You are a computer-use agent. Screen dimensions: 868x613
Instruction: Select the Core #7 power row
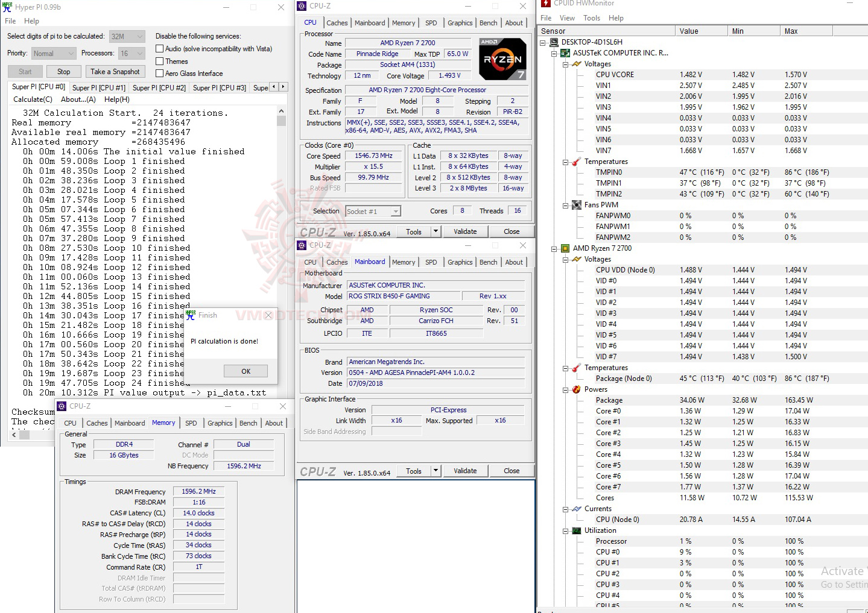tap(703, 487)
